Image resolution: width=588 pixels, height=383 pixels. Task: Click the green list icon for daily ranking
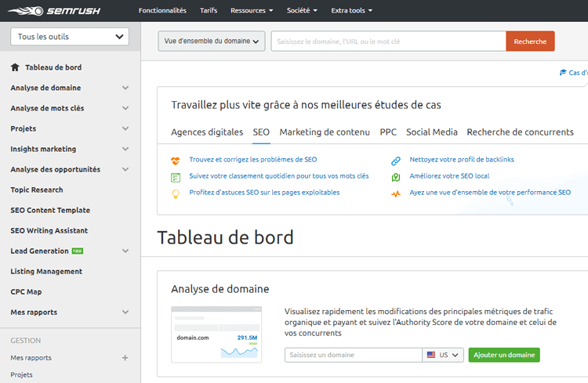pos(176,177)
